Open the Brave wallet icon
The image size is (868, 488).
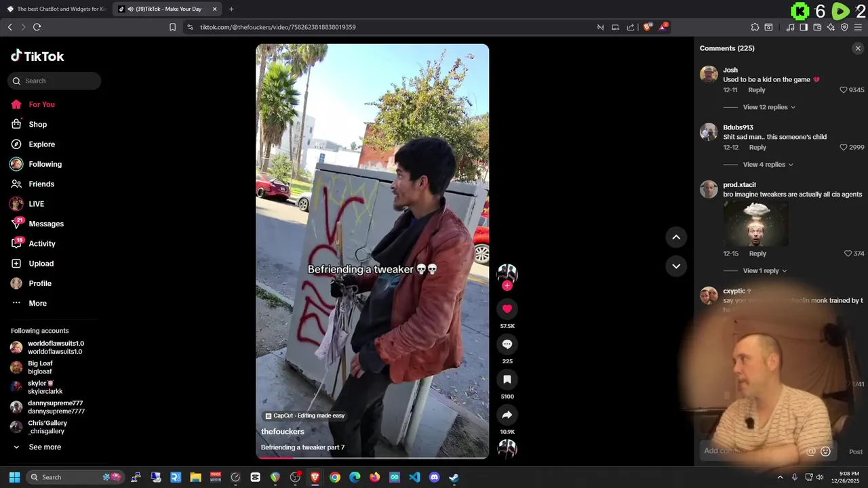(817, 27)
